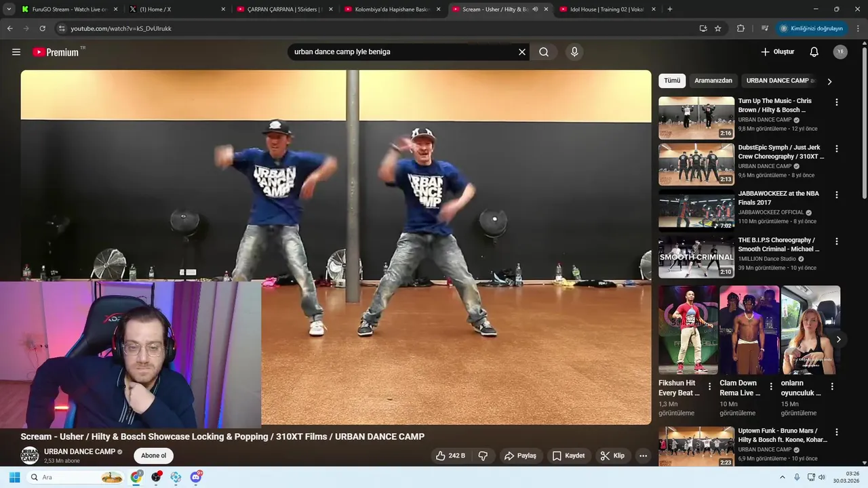The image size is (868, 488).
Task: Open Smooth Criminal choreography thumbnail
Action: point(696,257)
